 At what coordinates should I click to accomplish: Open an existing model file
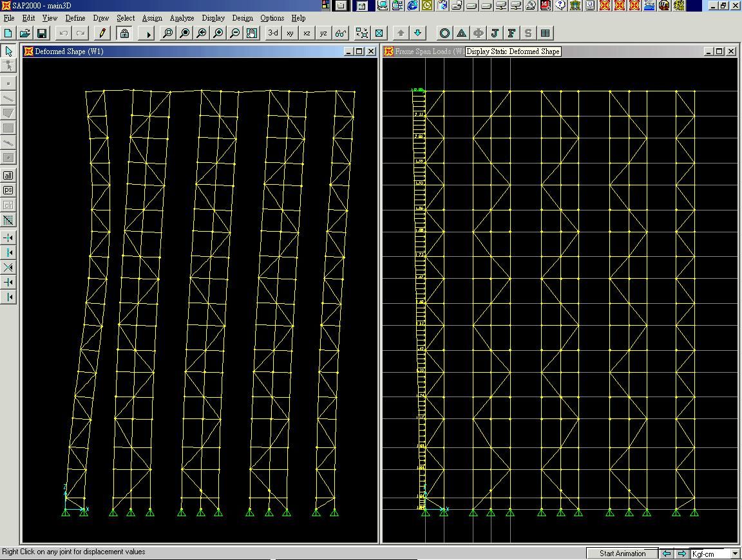[25, 33]
